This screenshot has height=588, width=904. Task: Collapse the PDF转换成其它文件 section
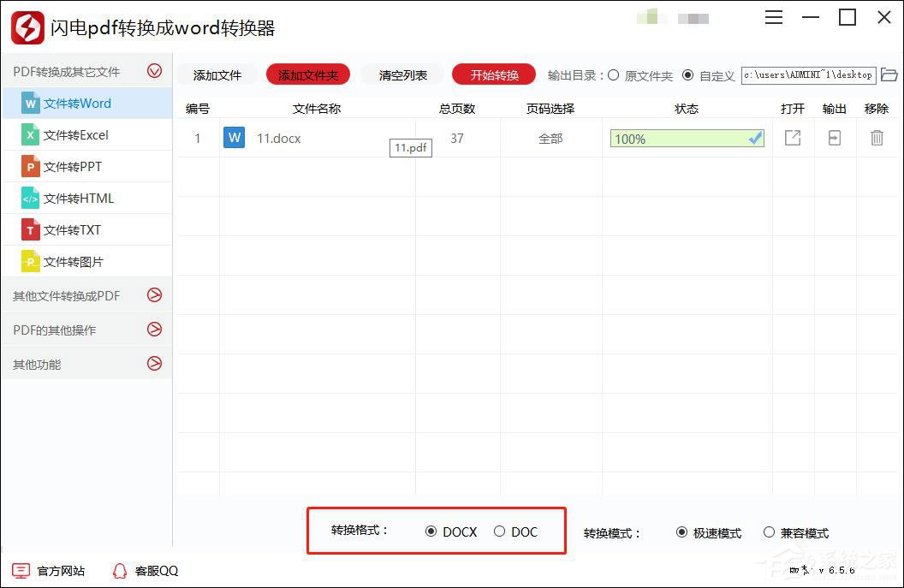155,71
